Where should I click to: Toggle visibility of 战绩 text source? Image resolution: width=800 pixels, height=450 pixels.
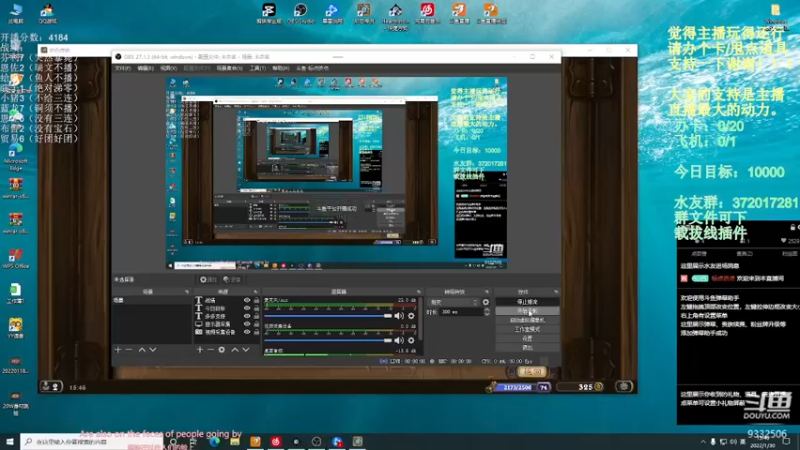click(247, 301)
